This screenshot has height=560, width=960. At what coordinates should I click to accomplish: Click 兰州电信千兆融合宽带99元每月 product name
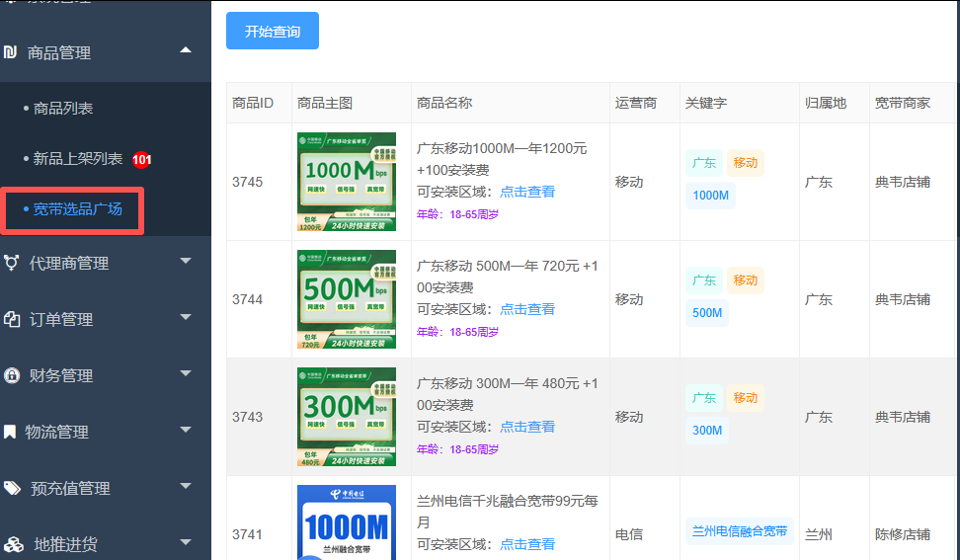click(x=508, y=512)
